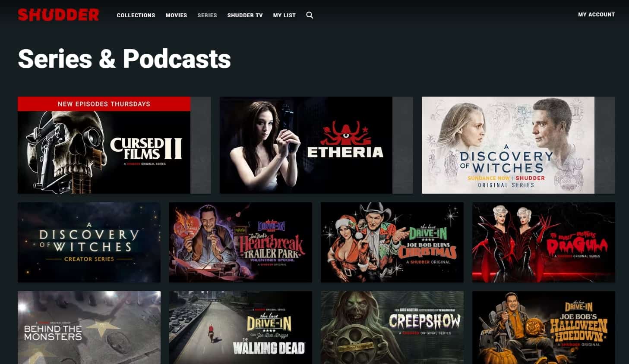Select the Series tab in the navigation
This screenshot has height=364, width=629.
pyautogui.click(x=207, y=15)
